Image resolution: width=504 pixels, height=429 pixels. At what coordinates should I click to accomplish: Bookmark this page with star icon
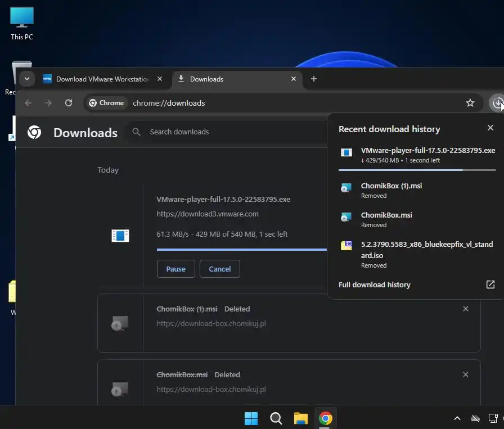point(470,103)
